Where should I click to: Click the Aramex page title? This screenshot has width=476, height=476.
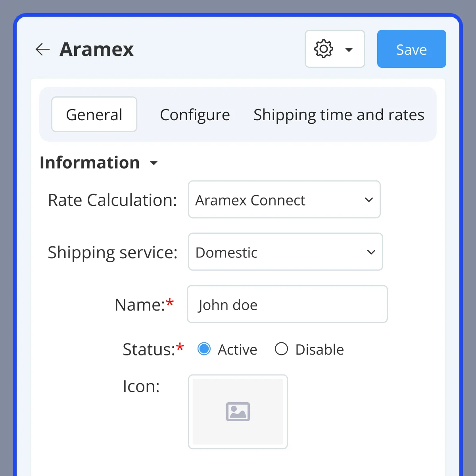(96, 50)
